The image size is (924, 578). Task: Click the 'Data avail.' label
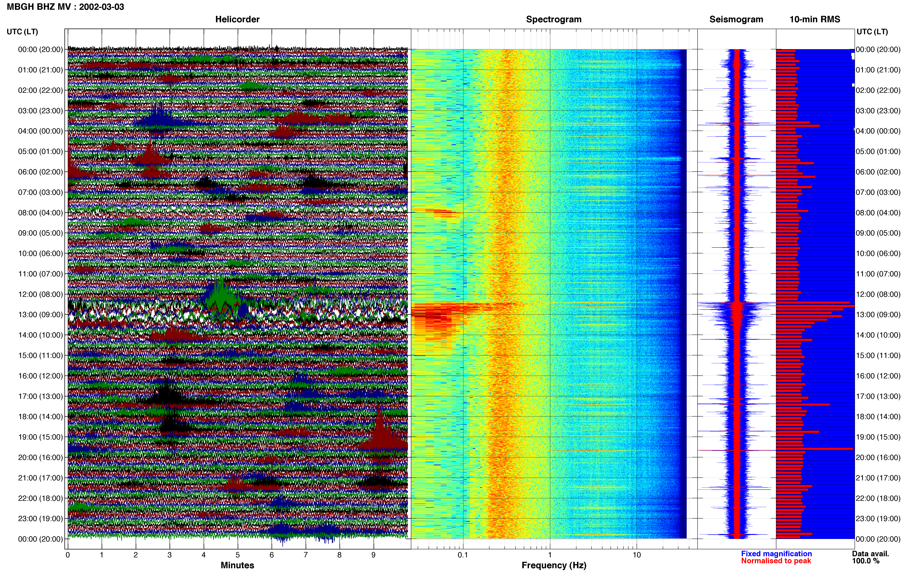click(870, 554)
